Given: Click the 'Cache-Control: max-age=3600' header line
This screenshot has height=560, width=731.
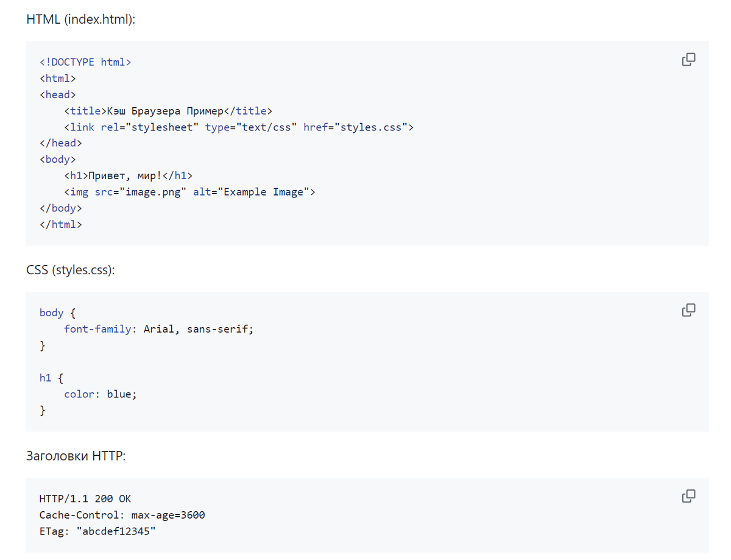Looking at the screenshot, I should (x=122, y=515).
